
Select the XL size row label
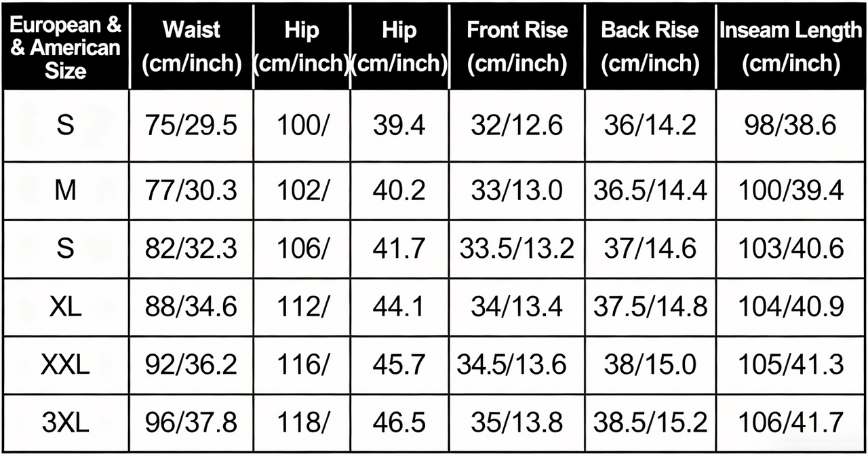tap(66, 307)
